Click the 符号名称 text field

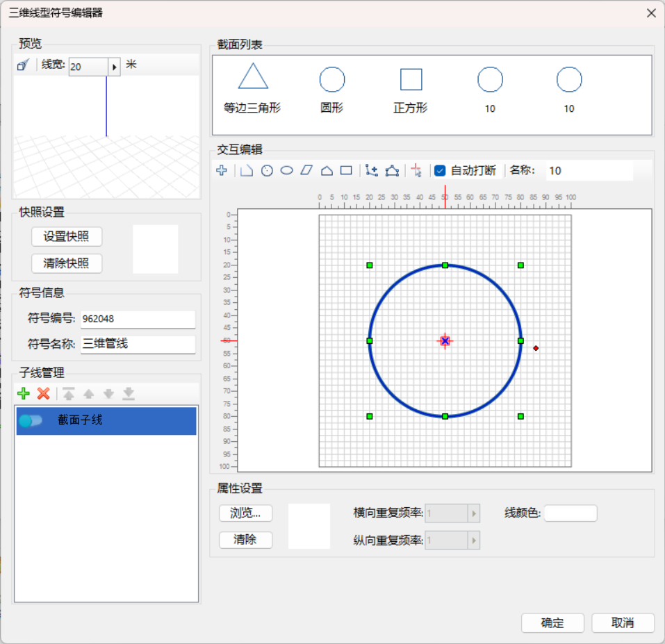pyautogui.click(x=138, y=344)
